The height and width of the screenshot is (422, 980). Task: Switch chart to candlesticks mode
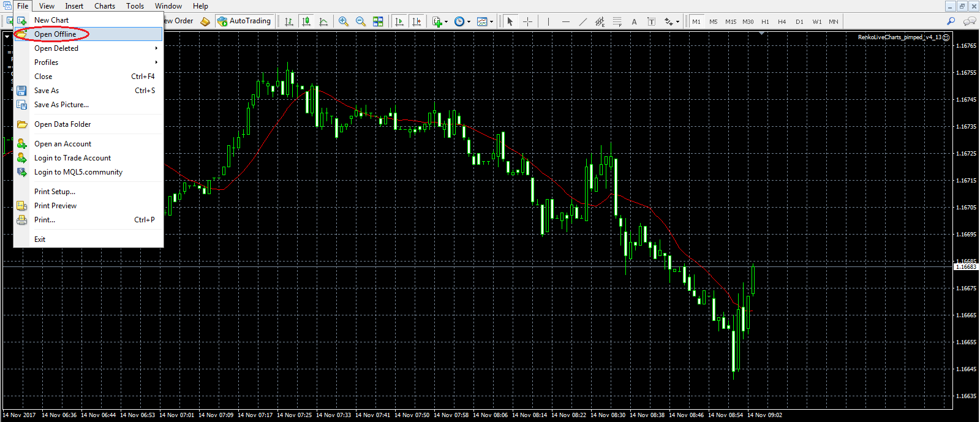tap(306, 21)
